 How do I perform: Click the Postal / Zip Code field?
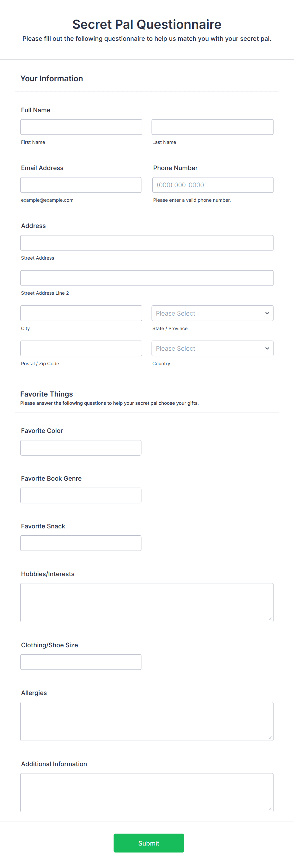(x=81, y=348)
